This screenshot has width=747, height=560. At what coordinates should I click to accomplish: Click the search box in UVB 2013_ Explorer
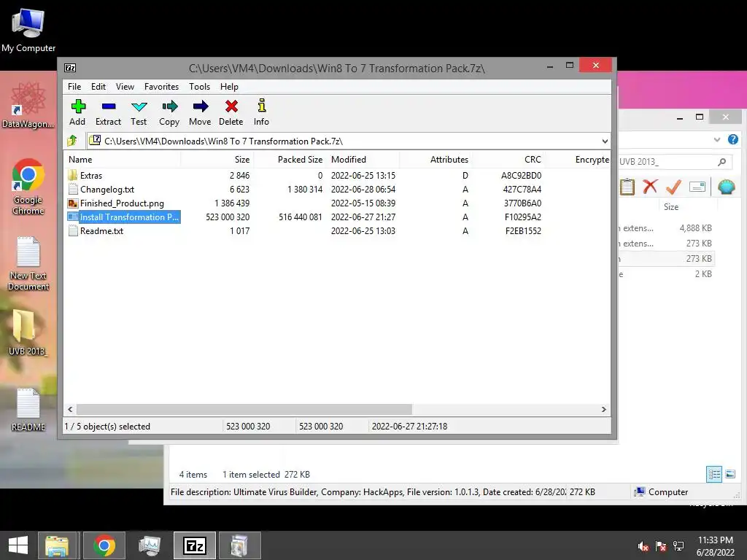tap(675, 162)
